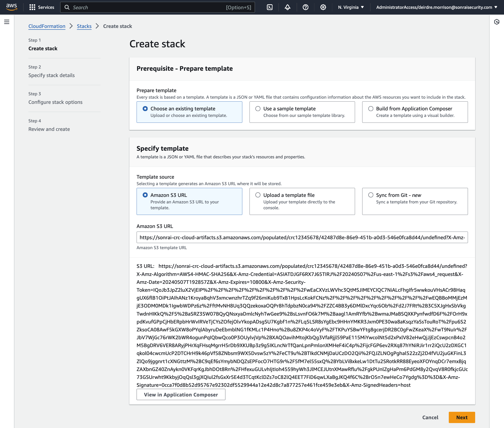Open the Services grid menu
This screenshot has height=428, width=504.
[32, 7]
